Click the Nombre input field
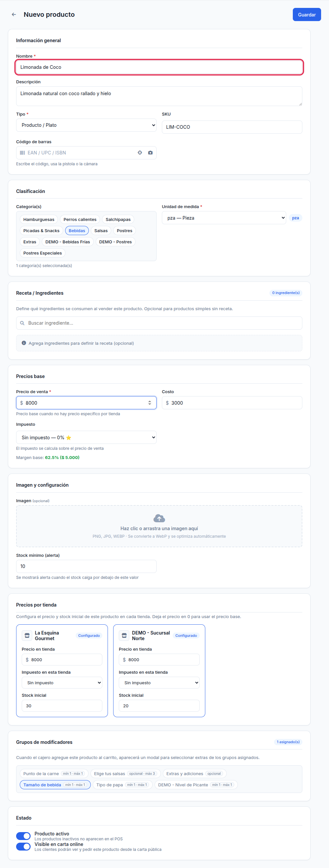 [x=159, y=68]
